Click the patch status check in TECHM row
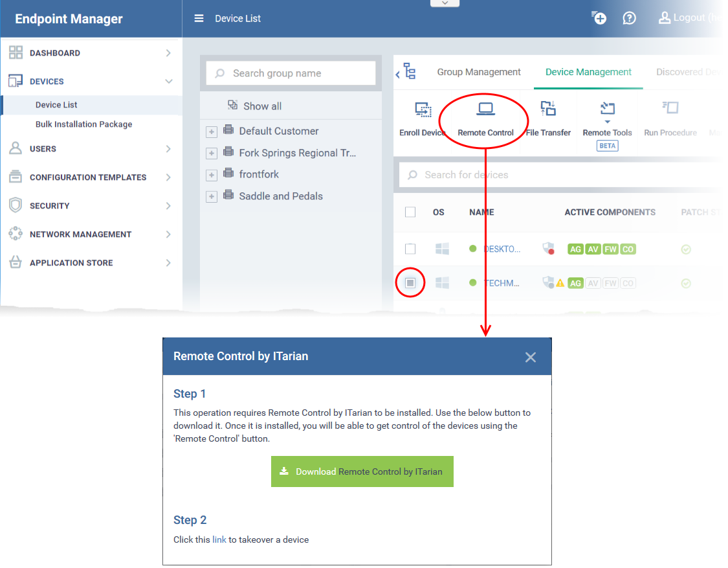This screenshot has height=568, width=728. (686, 284)
